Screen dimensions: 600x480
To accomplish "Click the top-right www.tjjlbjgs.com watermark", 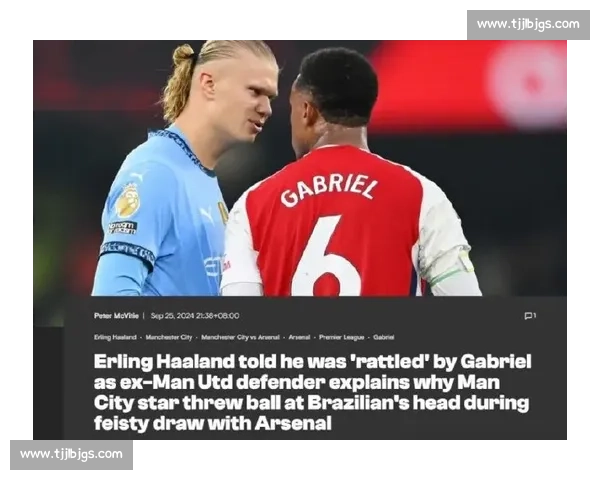I will [x=528, y=24].
